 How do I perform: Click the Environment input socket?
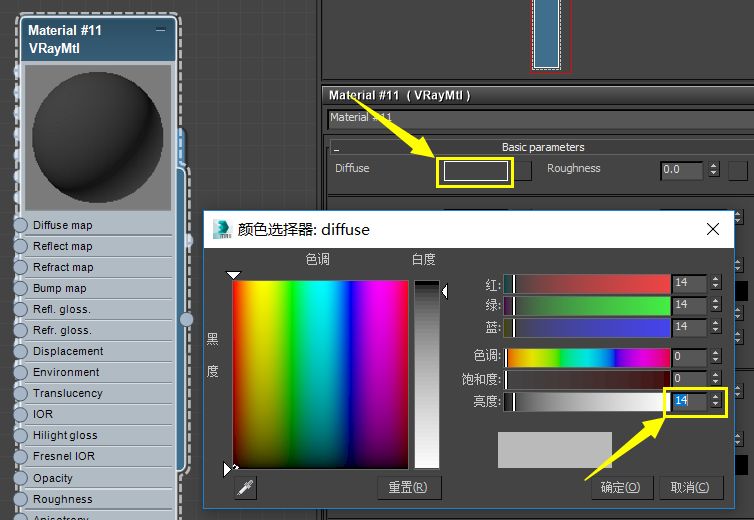[x=20, y=372]
